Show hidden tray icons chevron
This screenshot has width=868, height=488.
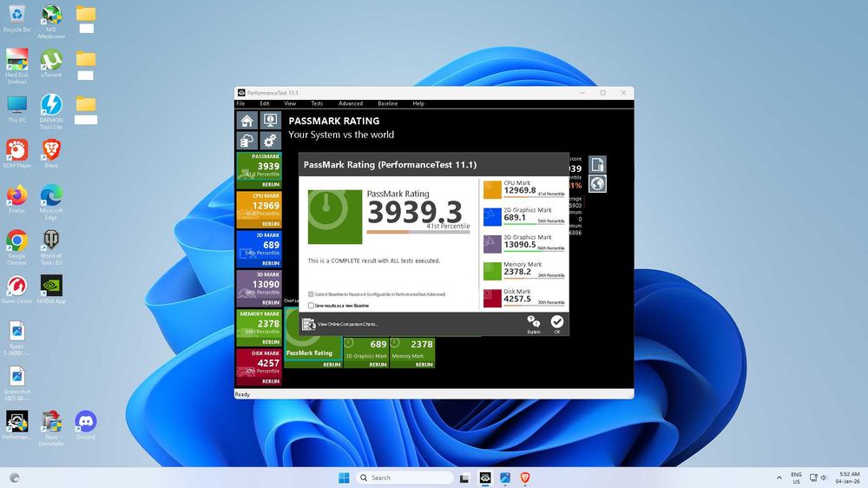pyautogui.click(x=779, y=478)
